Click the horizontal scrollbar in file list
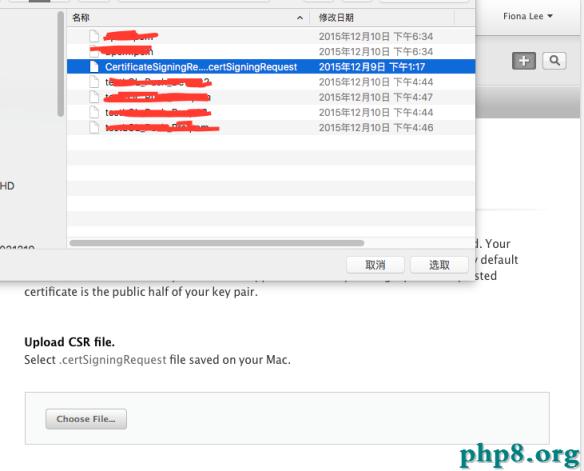 coord(217,243)
